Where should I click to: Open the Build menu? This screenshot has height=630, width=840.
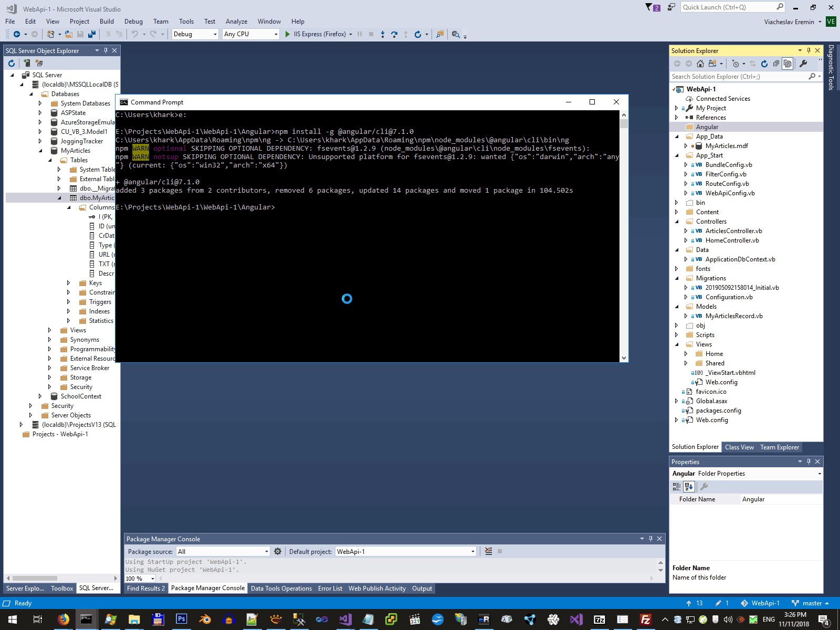(107, 22)
